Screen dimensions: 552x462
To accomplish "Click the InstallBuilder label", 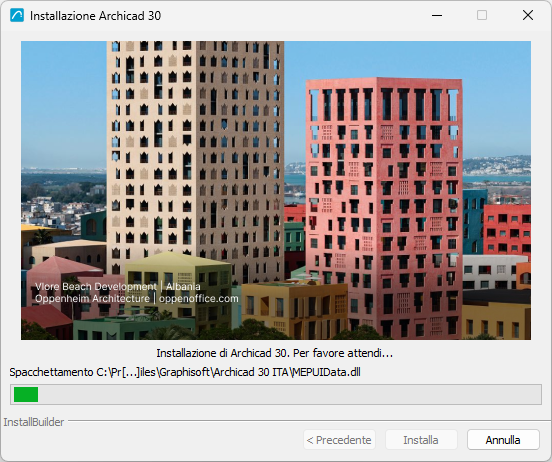I will 34,422.
